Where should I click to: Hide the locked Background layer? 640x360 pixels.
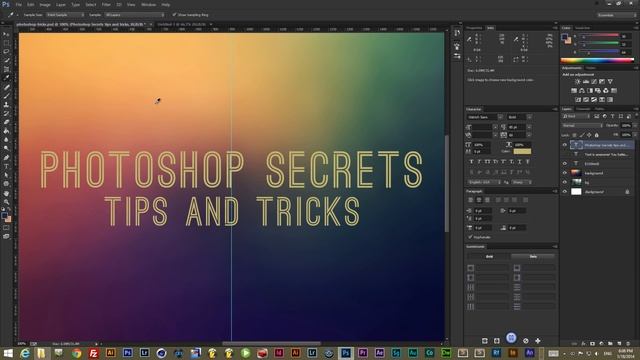coord(565,191)
